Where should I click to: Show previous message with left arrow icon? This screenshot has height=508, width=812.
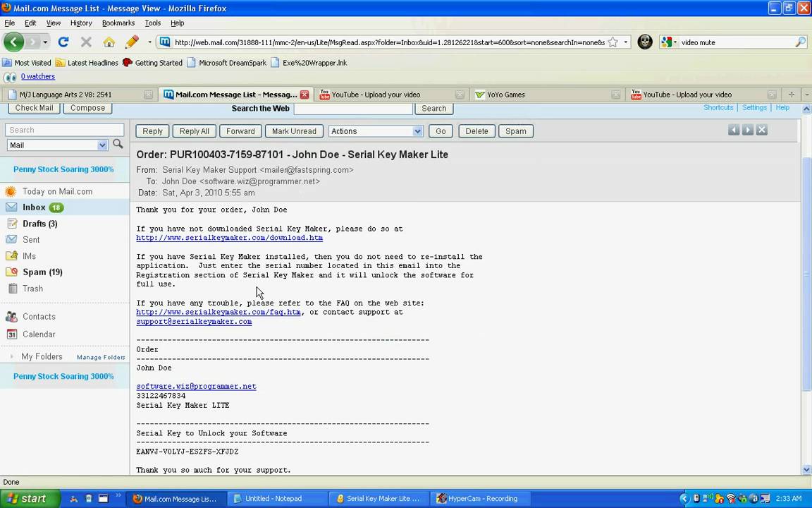[x=734, y=130]
